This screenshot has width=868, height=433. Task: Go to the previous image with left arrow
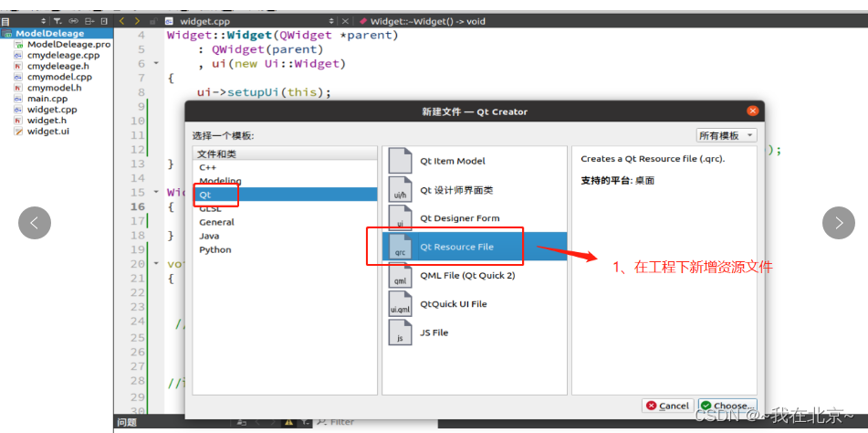pos(35,223)
